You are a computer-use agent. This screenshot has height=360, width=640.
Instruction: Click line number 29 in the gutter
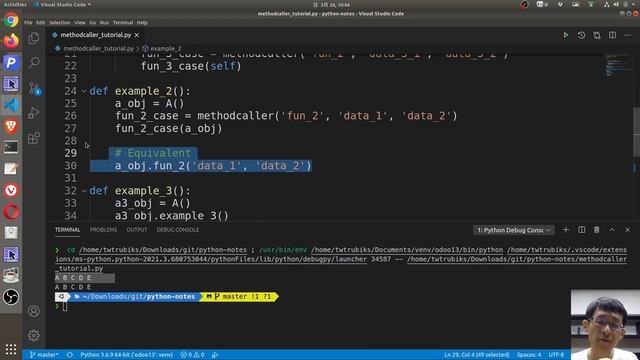click(71, 153)
